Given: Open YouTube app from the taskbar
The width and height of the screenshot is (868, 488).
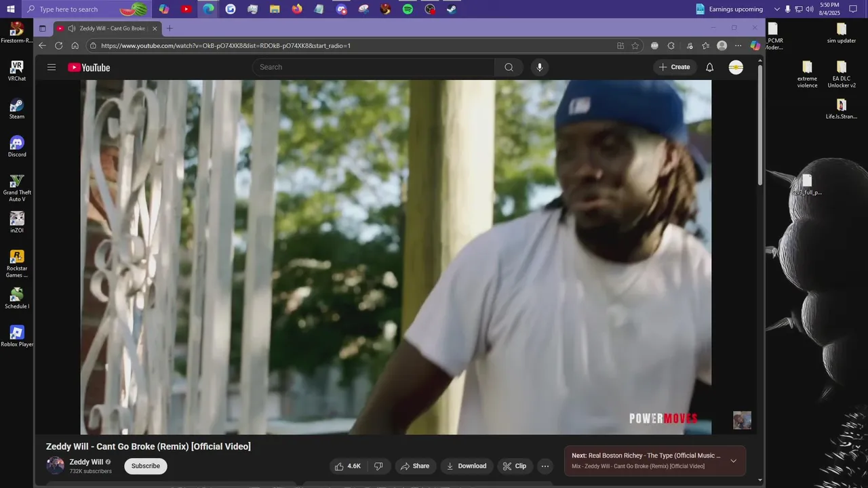Looking at the screenshot, I should click(x=186, y=9).
